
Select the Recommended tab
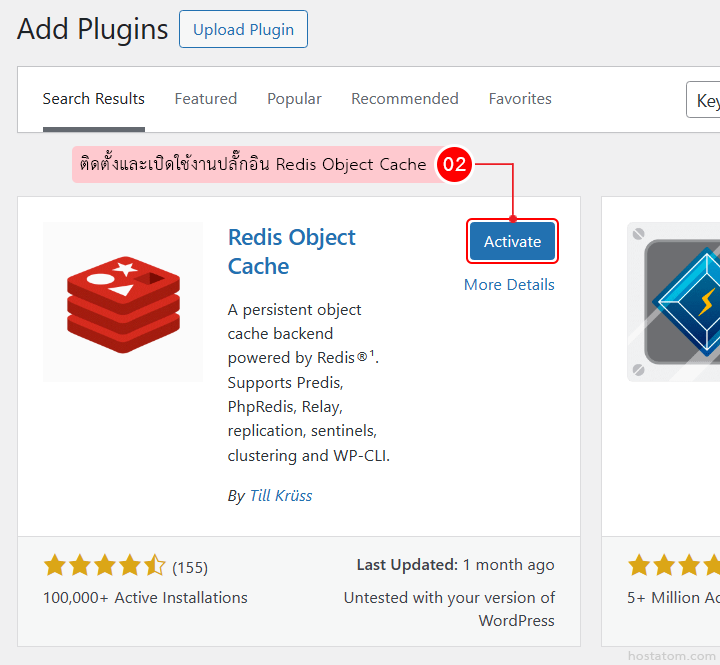click(405, 99)
